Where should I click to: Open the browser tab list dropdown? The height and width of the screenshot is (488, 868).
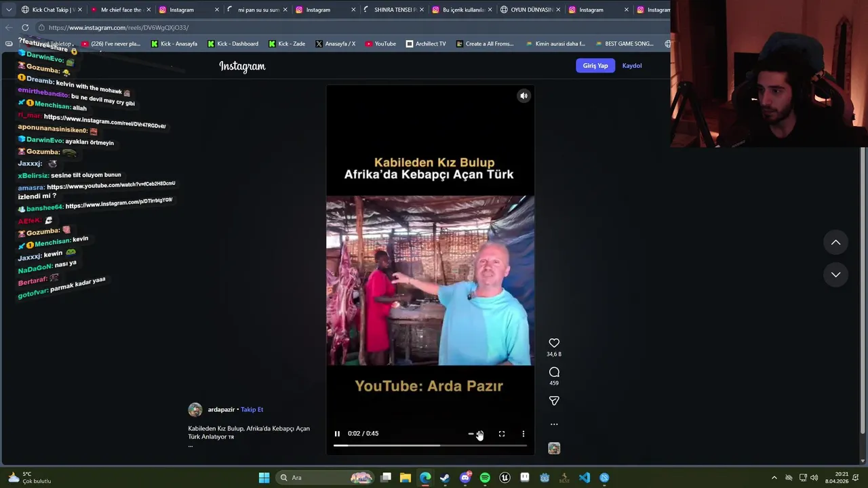(9, 9)
